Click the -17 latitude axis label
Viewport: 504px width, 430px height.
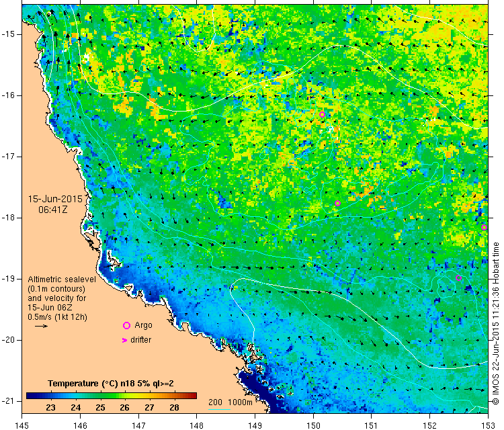coord(7,157)
